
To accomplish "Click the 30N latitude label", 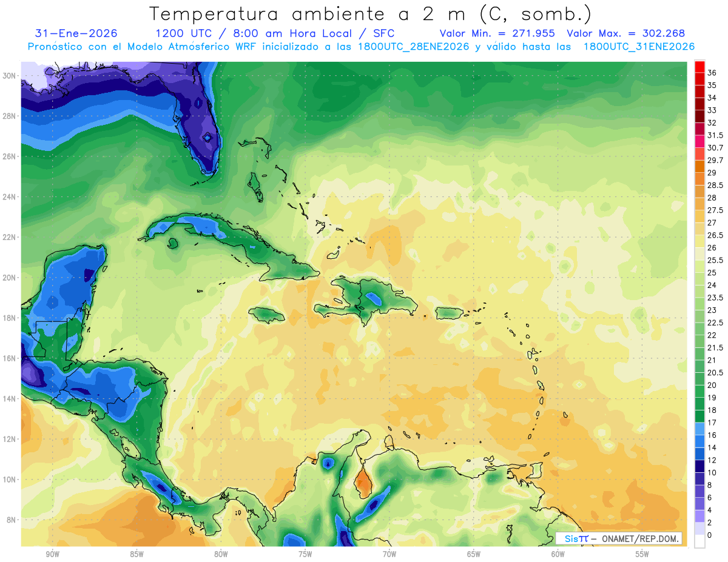I will coord(9,75).
